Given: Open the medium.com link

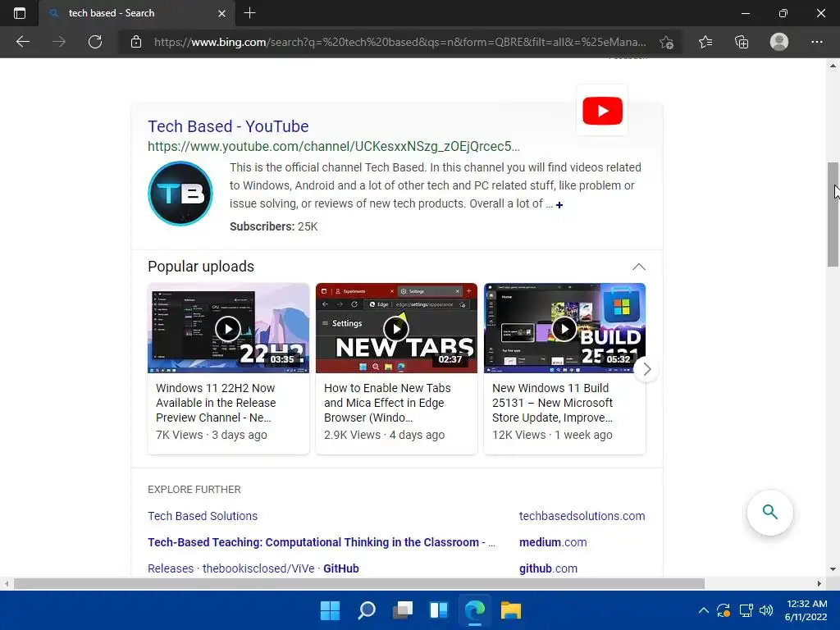Looking at the screenshot, I should 553,542.
